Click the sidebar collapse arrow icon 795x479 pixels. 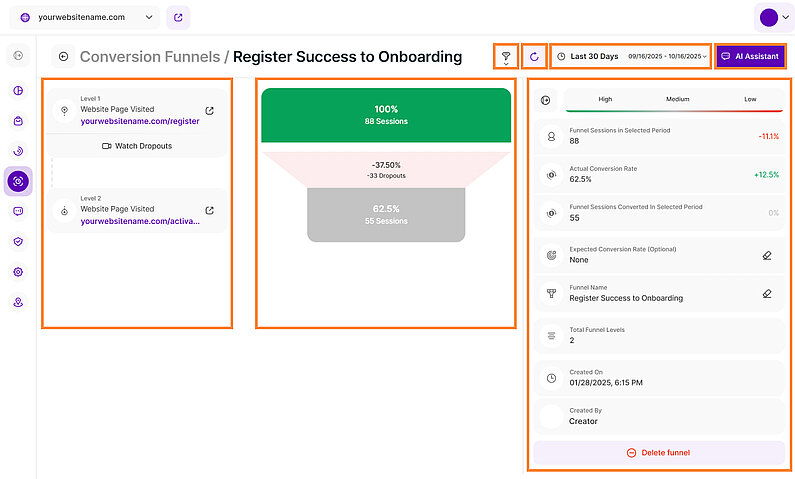(x=18, y=56)
